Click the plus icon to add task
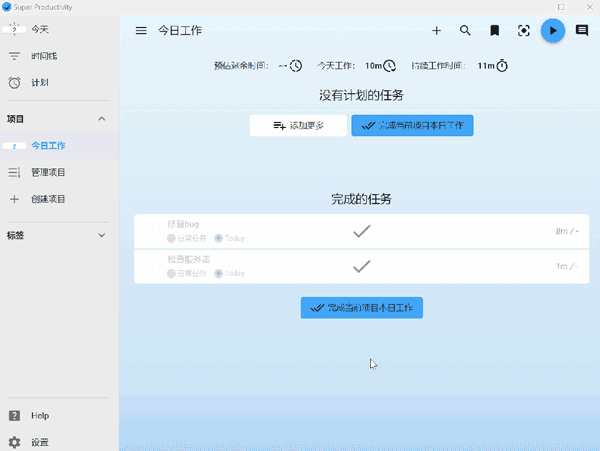This screenshot has height=451, width=600. (x=436, y=31)
